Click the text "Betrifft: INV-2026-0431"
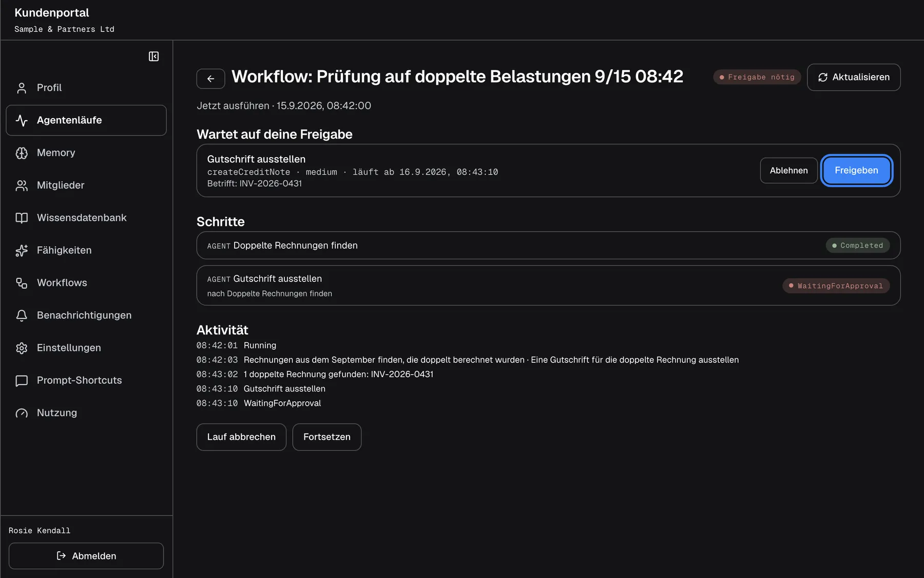 click(255, 184)
